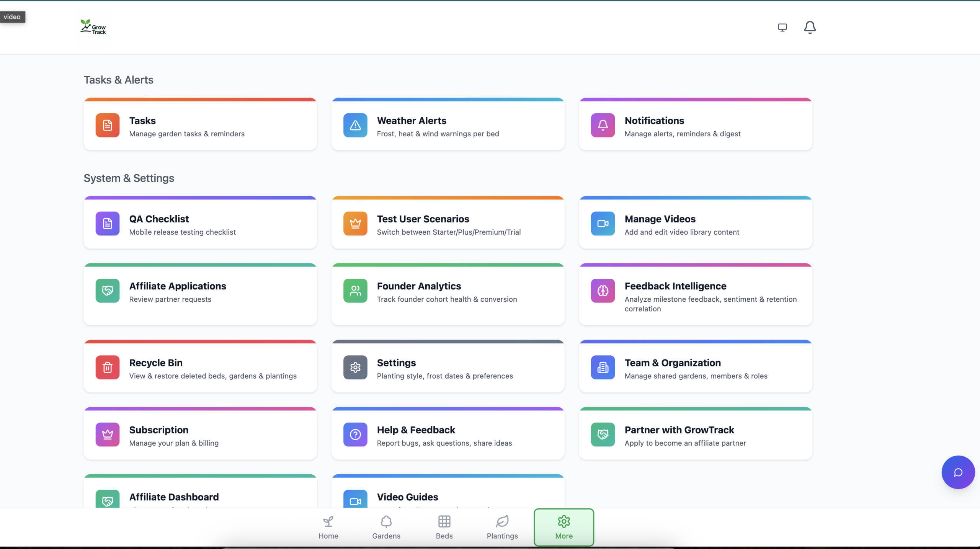The width and height of the screenshot is (980, 549).
Task: Switch to the Home tab
Action: click(x=328, y=527)
